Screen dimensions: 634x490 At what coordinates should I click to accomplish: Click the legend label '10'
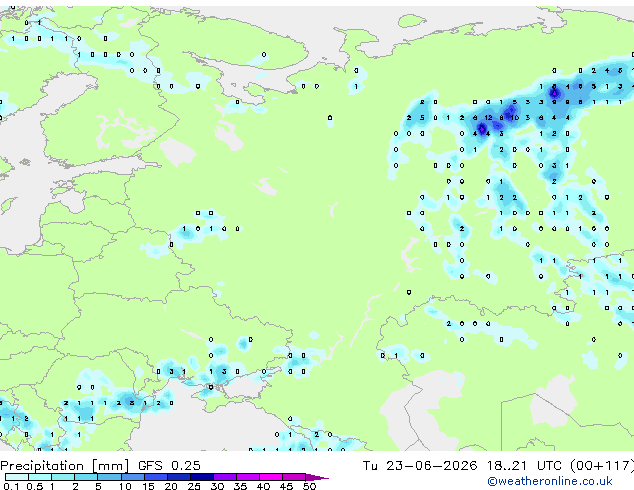(x=125, y=486)
